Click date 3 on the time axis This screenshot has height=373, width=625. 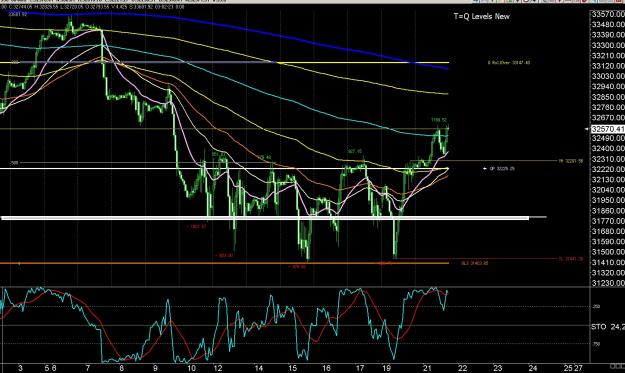(20, 368)
